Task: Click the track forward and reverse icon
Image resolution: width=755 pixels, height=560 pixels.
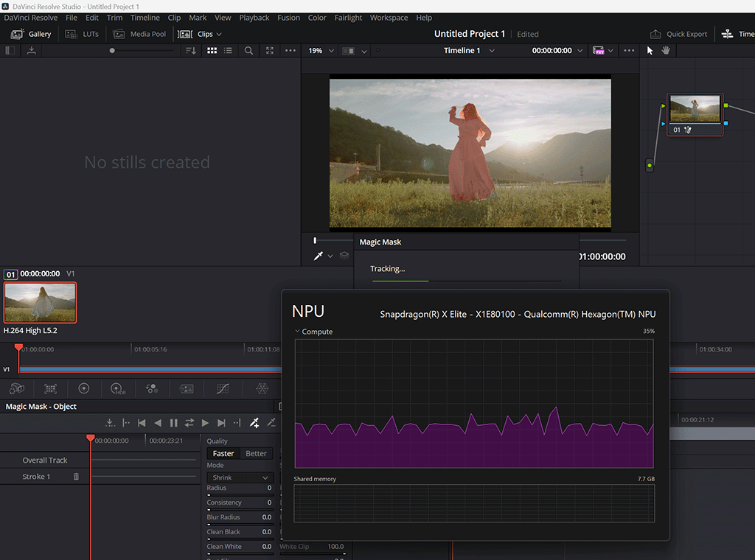Action: tap(189, 423)
